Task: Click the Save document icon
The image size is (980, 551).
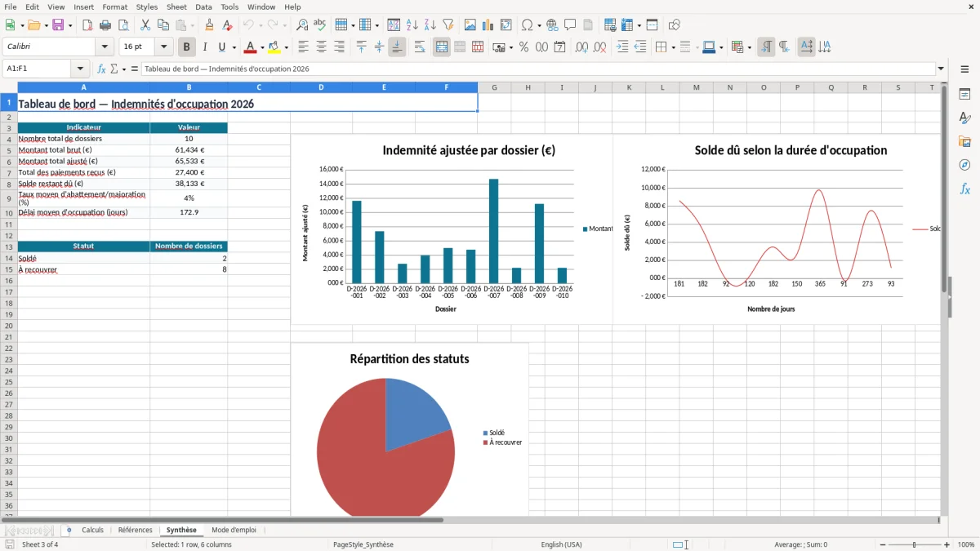Action: pyautogui.click(x=58, y=25)
